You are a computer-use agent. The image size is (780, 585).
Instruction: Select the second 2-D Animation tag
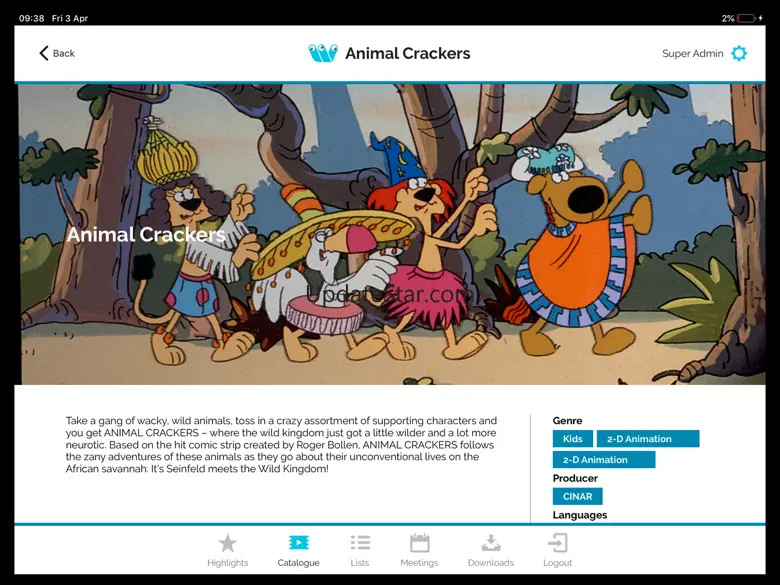604,460
